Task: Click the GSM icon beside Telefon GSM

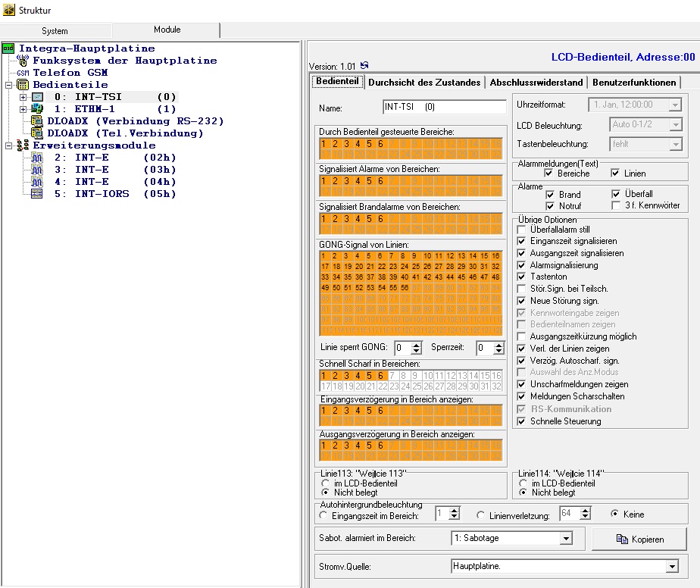Action: pyautogui.click(x=22, y=73)
